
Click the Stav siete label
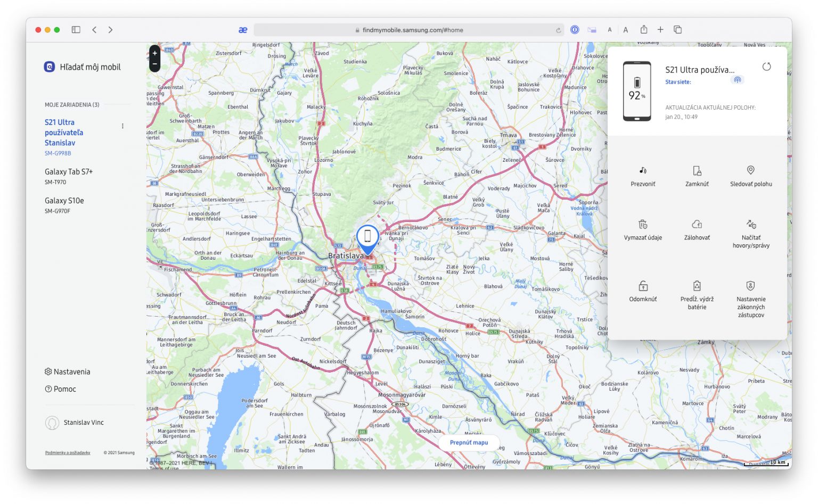pos(678,82)
